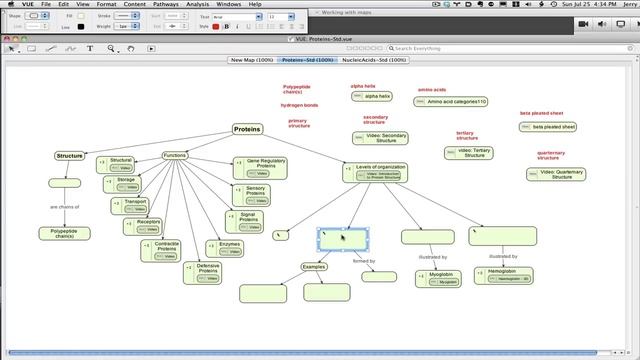This screenshot has width=640, height=360.
Task: Click the Examples node
Action: click(314, 267)
